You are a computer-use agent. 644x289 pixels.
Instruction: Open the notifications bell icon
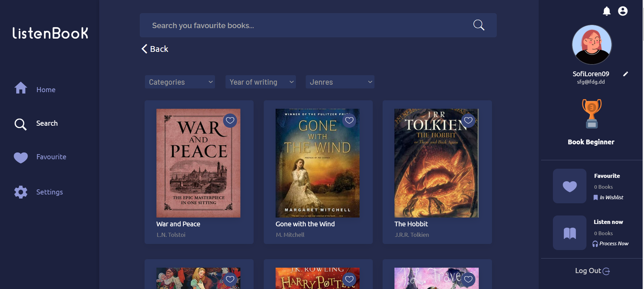(x=606, y=11)
